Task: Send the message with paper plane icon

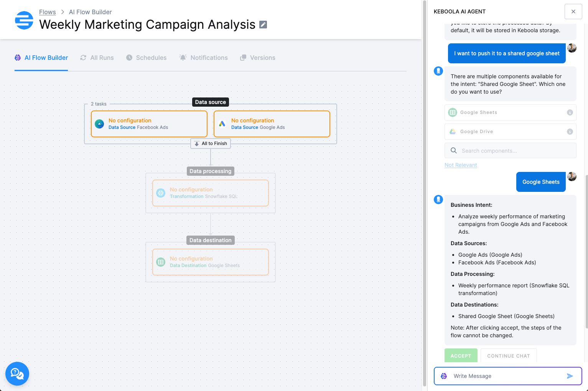Action: (x=570, y=376)
